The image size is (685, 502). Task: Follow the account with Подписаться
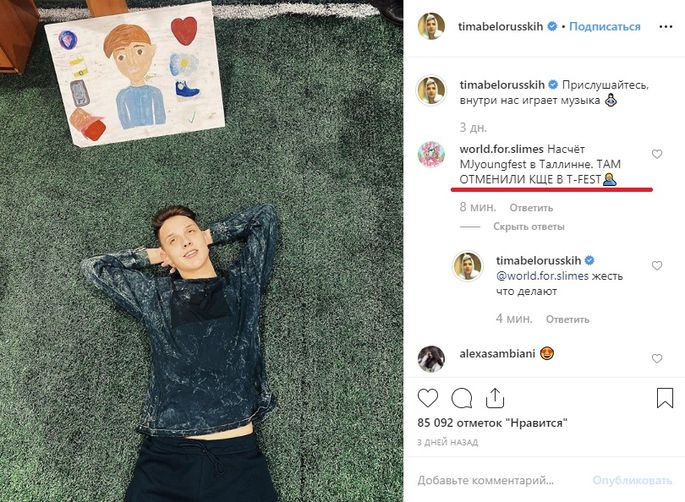[x=605, y=26]
